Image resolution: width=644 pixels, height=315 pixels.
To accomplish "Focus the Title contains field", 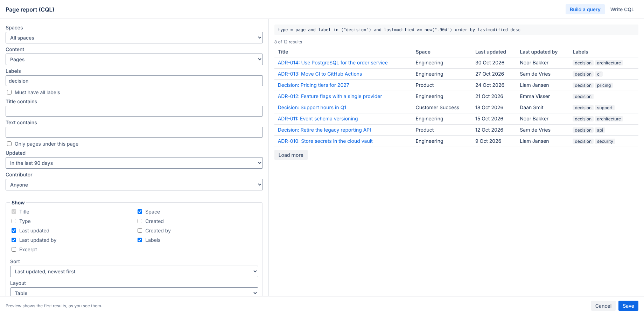I will (x=134, y=111).
